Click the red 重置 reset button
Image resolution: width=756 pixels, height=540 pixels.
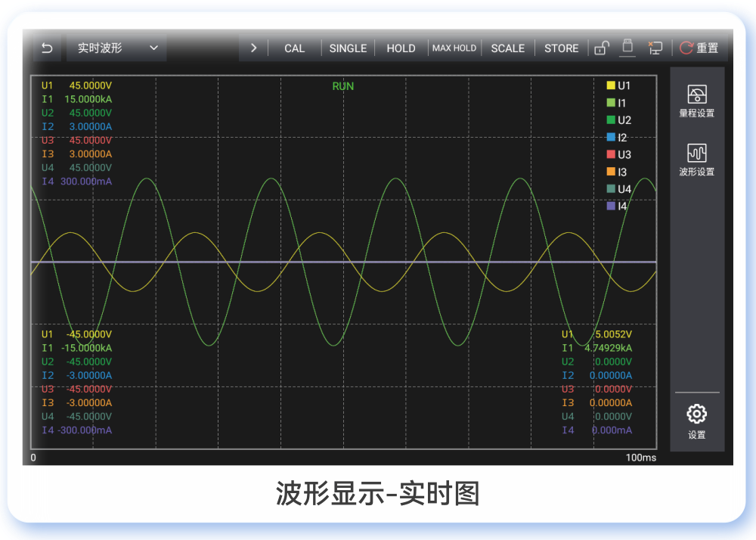699,48
